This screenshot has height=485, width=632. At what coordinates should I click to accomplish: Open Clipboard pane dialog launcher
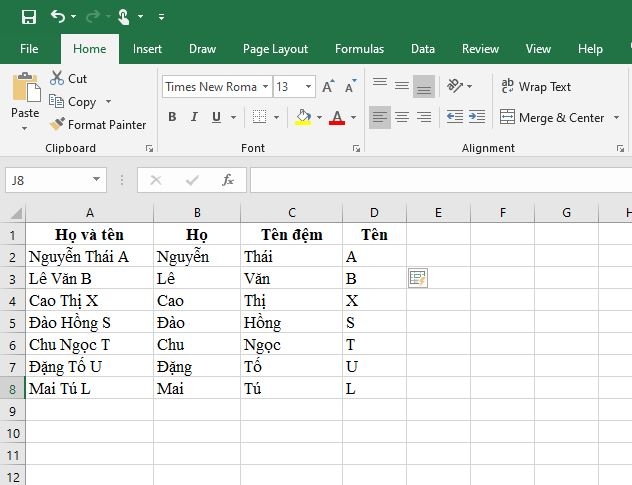[149, 149]
